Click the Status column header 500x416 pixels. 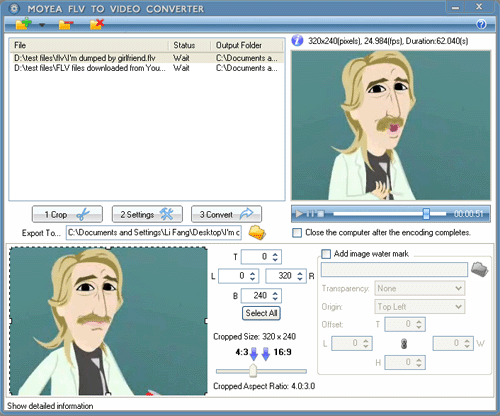click(190, 45)
